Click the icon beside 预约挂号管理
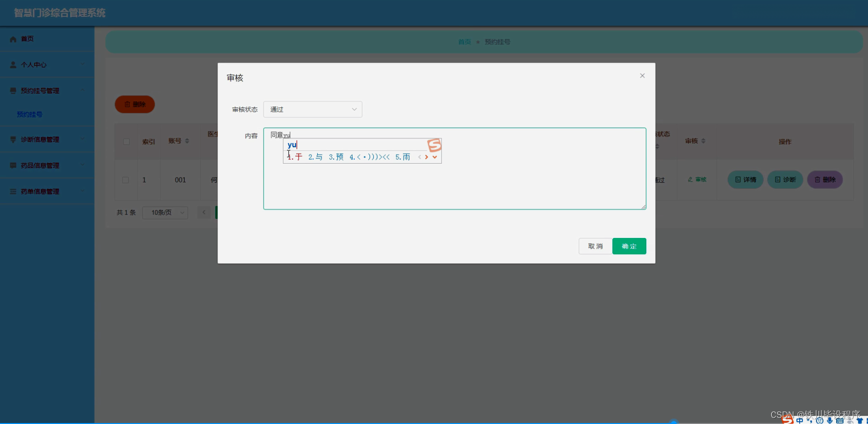This screenshot has height=424, width=868. [13, 91]
